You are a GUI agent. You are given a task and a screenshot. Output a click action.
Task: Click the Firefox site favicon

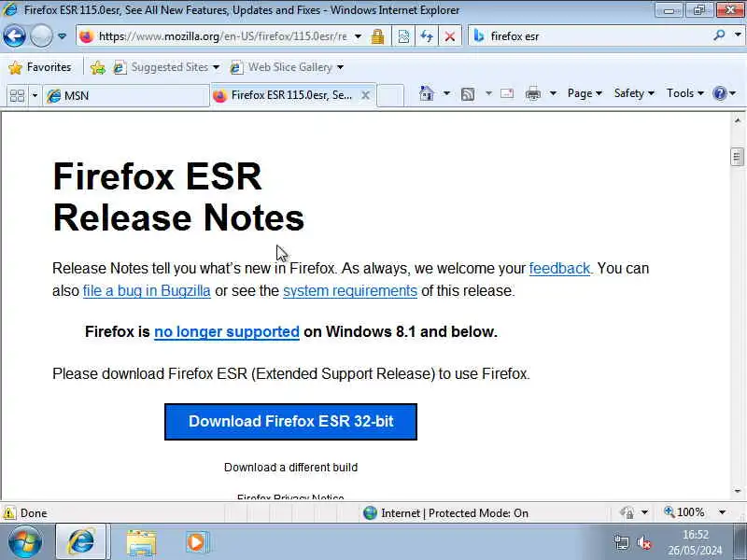[x=86, y=36]
